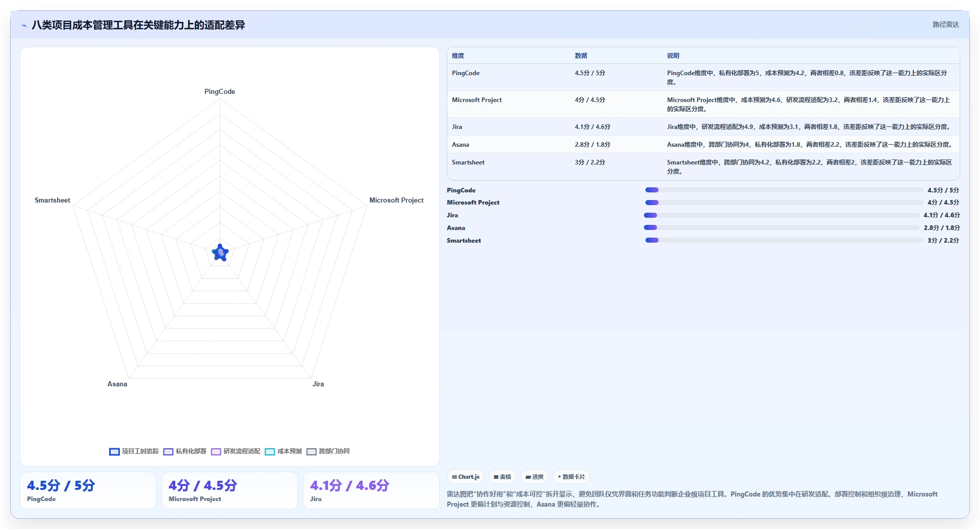Click the PingCode label in progress list
980x529 pixels.
pos(461,190)
